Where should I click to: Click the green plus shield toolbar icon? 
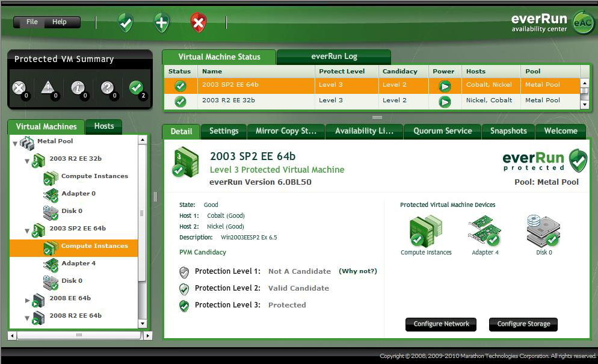162,22
